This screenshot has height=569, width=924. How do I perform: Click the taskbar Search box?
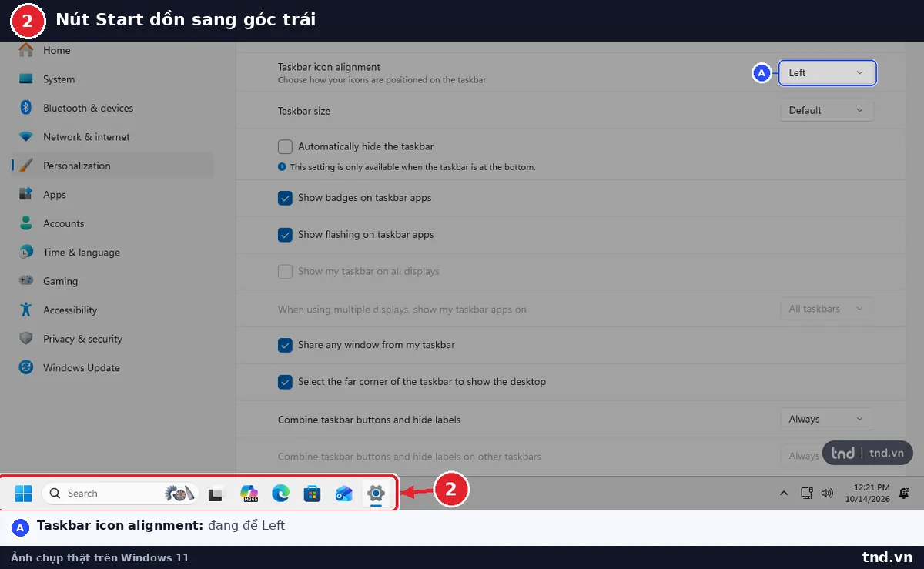coord(120,494)
